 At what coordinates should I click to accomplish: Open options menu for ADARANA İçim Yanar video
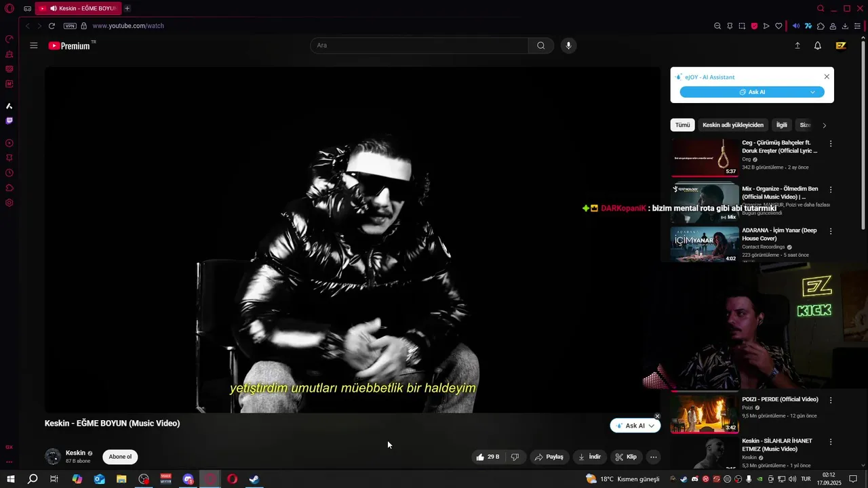point(831,231)
